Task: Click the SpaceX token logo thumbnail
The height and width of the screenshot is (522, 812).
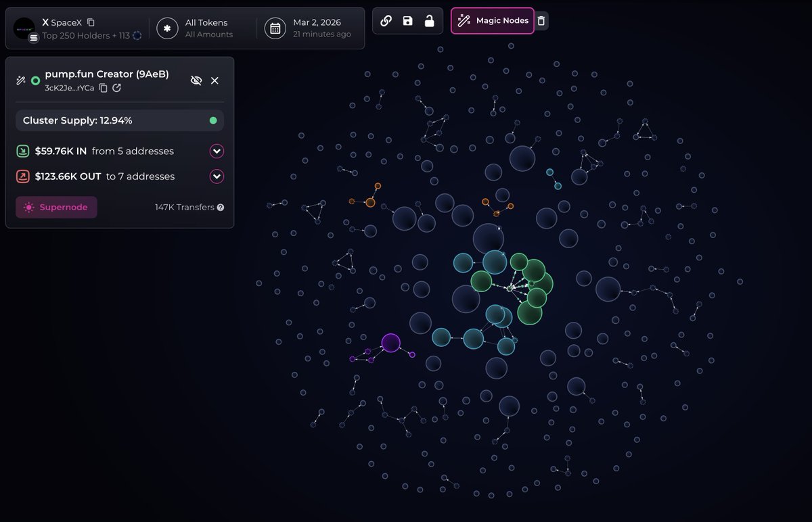Action: tap(24, 28)
